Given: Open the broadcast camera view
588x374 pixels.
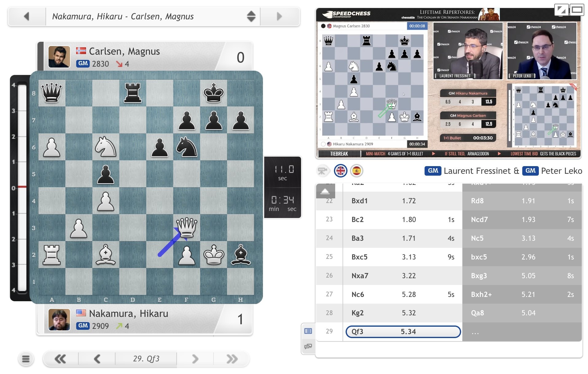Looking at the screenshot, I should point(323,171).
